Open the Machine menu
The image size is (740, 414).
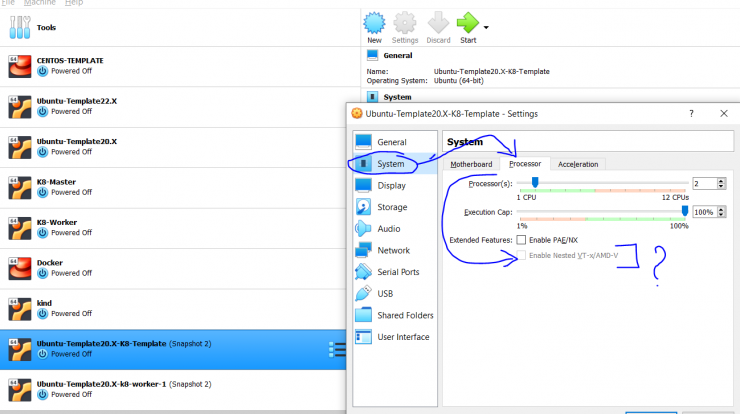tap(40, 2)
